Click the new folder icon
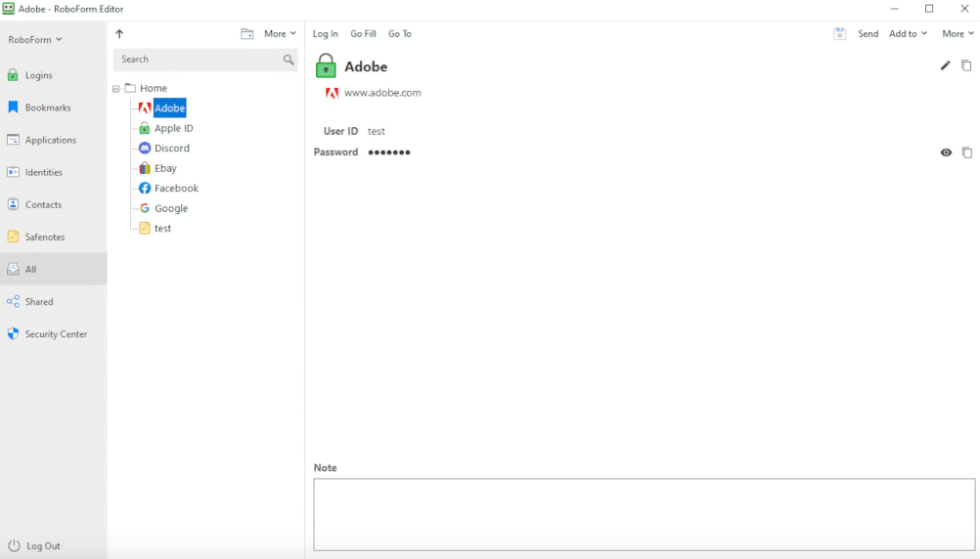Image resolution: width=980 pixels, height=559 pixels. click(x=247, y=34)
